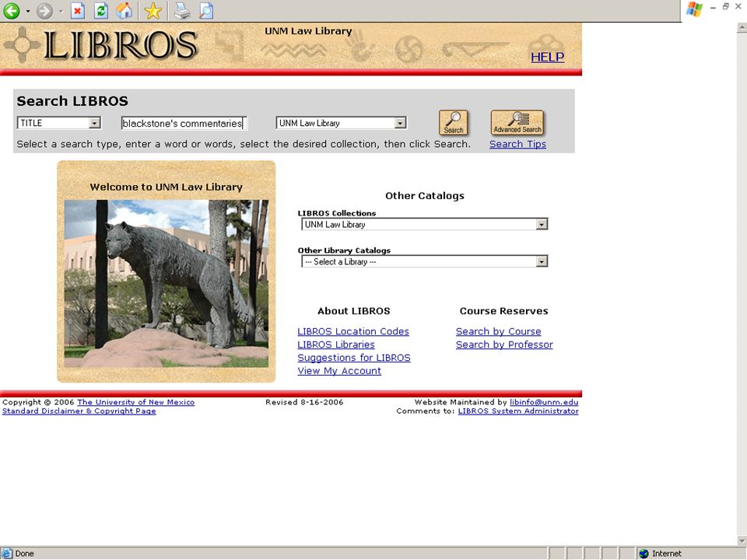The image size is (747, 560).
Task: Click the LIBROS logo banner
Action: coord(120,45)
